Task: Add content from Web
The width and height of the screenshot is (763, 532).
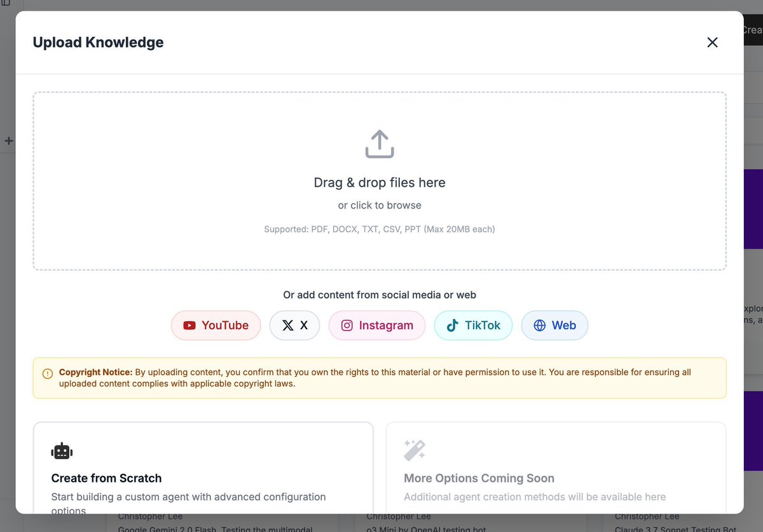Action: (x=554, y=325)
